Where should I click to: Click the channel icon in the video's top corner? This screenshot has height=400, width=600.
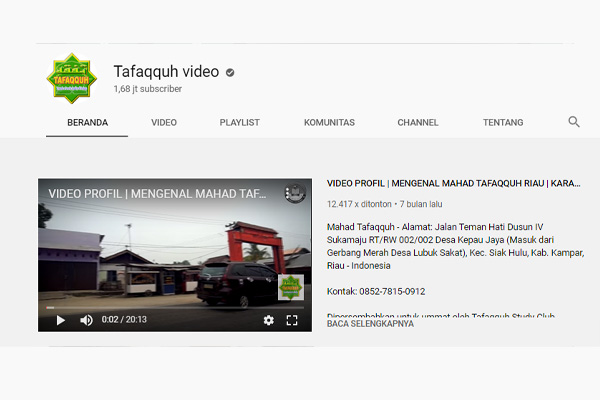(295, 193)
